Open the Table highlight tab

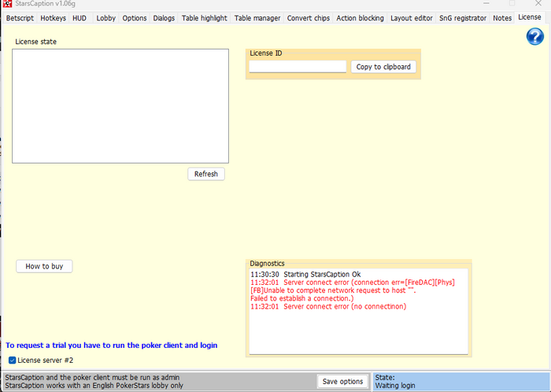pos(204,18)
